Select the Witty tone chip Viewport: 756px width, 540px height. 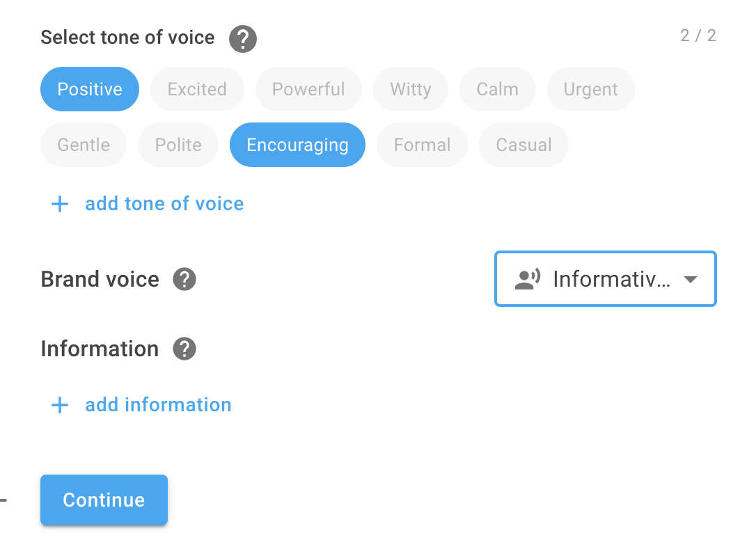click(411, 89)
